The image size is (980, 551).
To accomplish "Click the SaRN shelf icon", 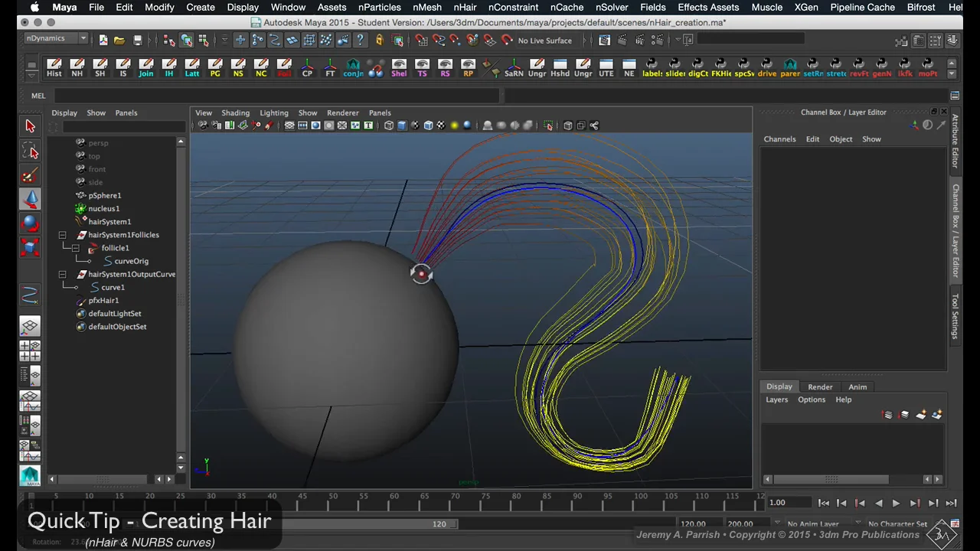I will (514, 68).
